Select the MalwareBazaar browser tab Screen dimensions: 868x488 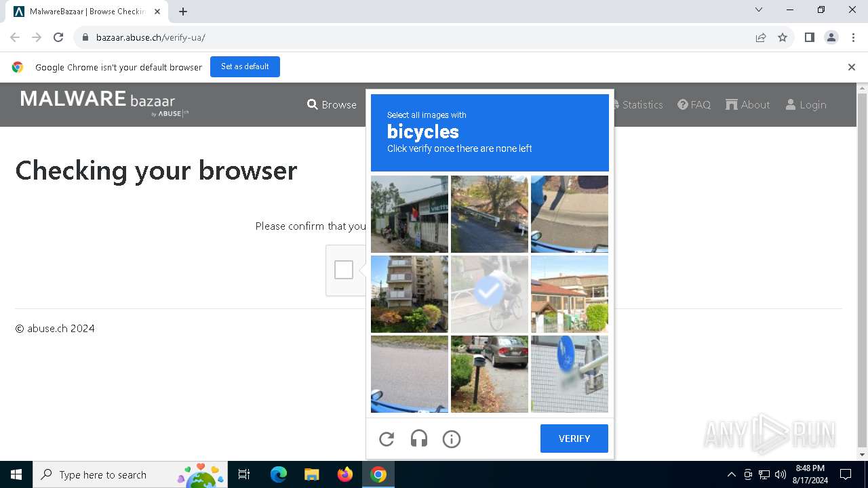click(x=88, y=12)
